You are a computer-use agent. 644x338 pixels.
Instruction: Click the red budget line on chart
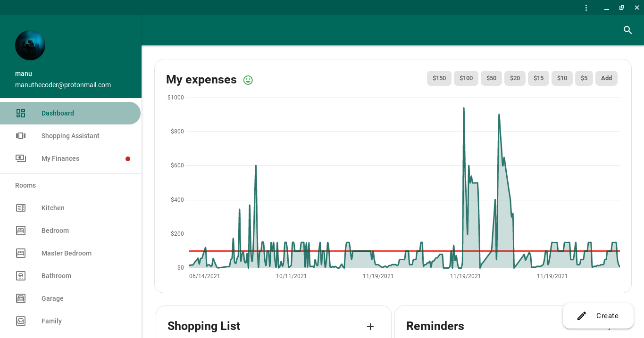point(404,251)
